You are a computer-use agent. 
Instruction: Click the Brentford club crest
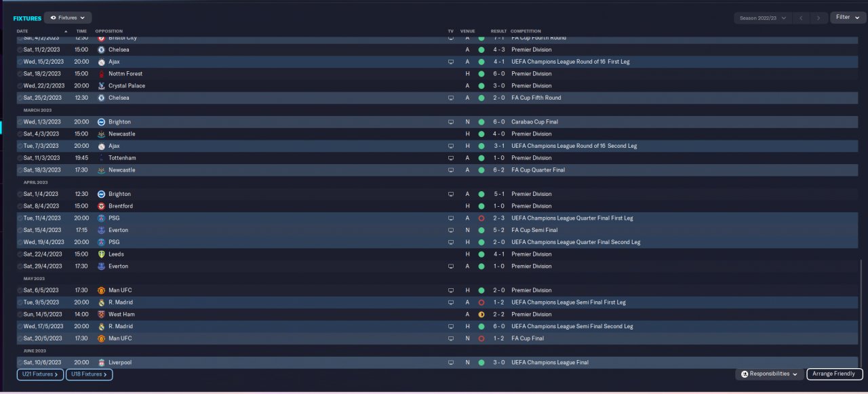tap(101, 206)
